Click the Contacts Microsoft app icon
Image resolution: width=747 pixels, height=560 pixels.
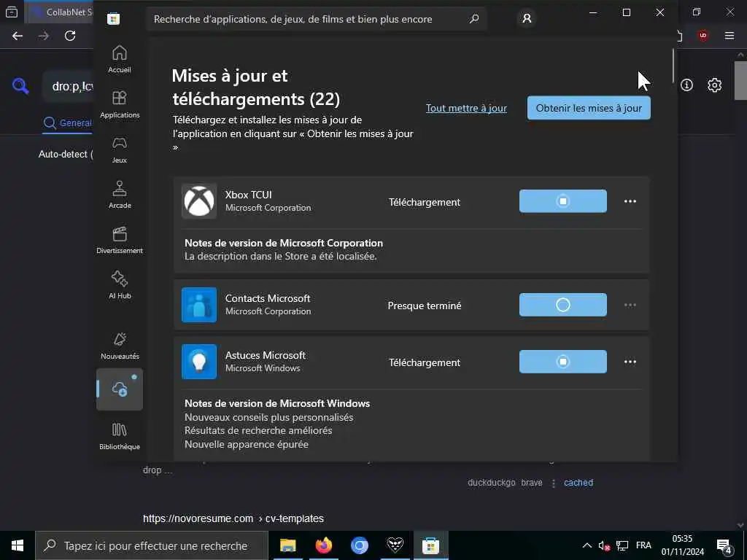point(199,305)
